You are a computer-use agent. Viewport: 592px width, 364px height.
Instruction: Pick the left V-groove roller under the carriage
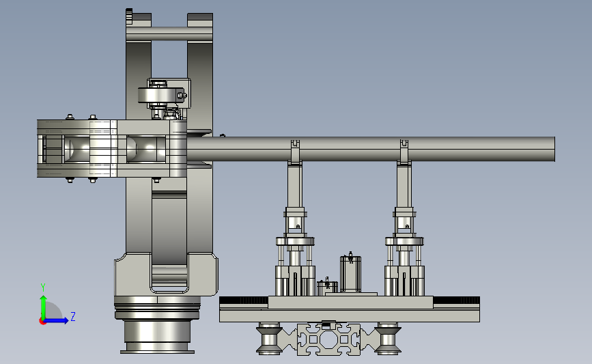[x=269, y=339]
